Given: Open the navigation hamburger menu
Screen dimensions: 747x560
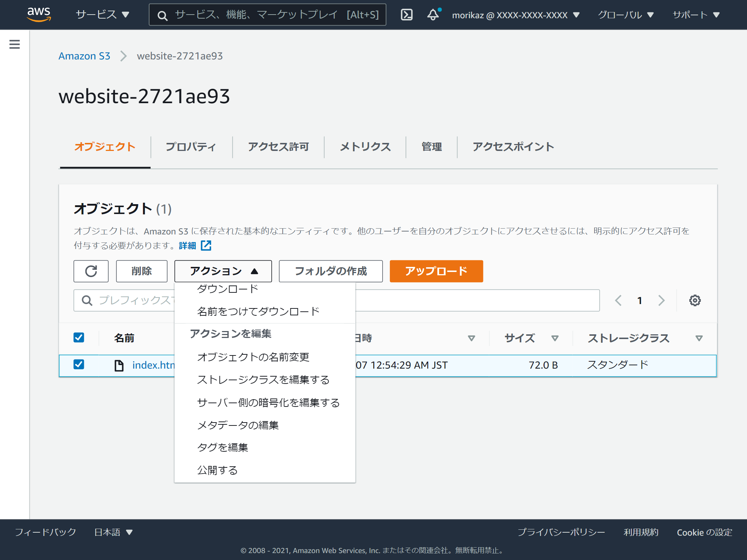Looking at the screenshot, I should [x=14, y=44].
